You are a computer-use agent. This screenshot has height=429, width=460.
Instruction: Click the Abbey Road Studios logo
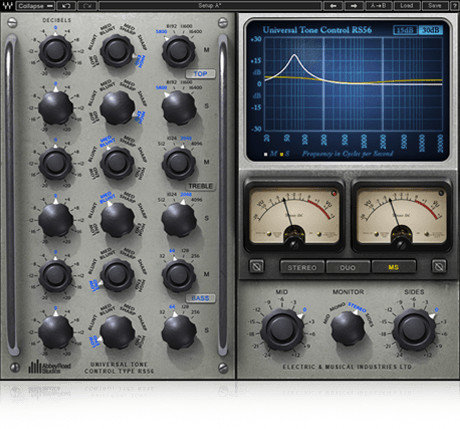pos(50,366)
